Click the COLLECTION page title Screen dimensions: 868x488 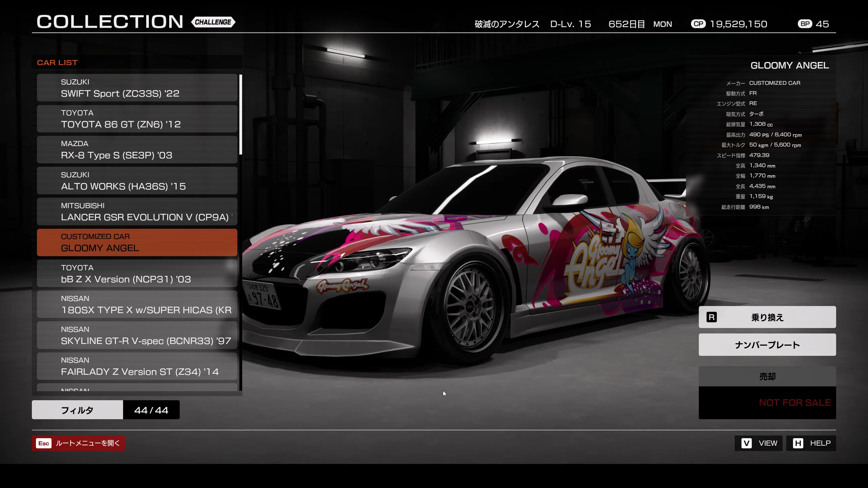(110, 22)
